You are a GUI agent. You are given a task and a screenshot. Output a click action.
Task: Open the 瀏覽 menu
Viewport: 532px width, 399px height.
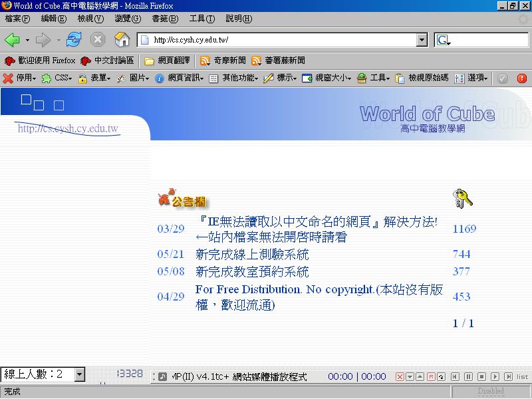pos(128,19)
